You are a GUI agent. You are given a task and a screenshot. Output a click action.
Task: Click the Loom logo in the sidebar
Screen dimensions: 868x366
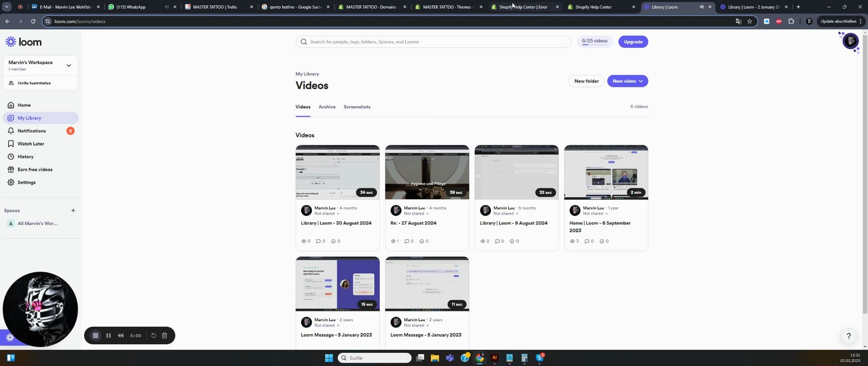[23, 42]
